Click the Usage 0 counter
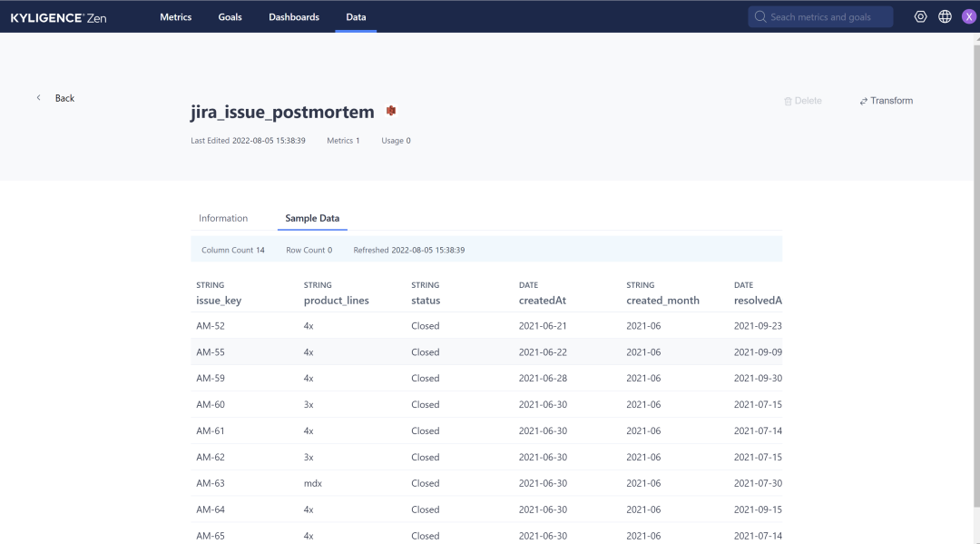 396,141
